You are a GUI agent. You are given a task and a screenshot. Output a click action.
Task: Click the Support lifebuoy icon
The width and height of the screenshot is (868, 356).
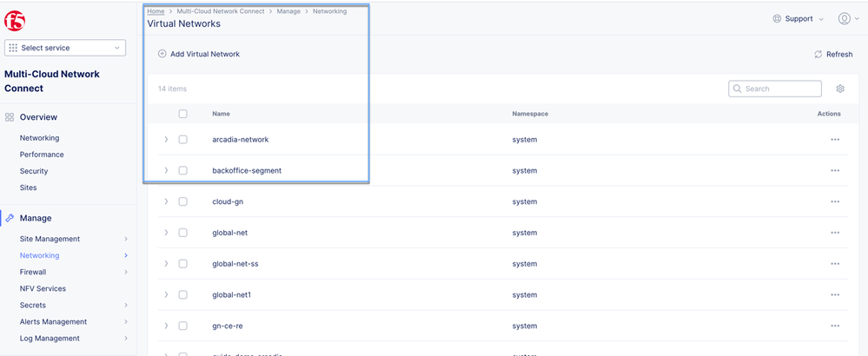pos(777,19)
